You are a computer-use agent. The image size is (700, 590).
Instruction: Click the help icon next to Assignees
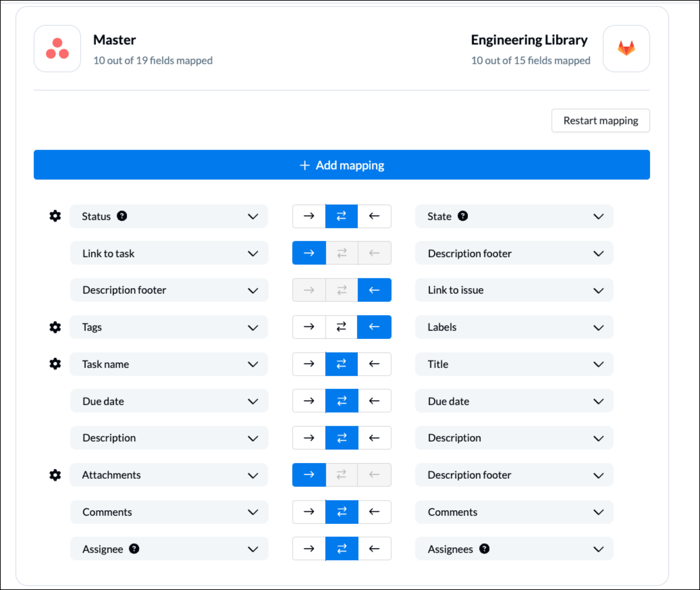tap(484, 548)
